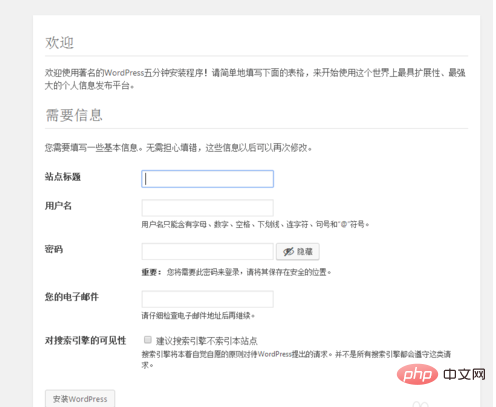Click the 密码 label

coord(54,249)
